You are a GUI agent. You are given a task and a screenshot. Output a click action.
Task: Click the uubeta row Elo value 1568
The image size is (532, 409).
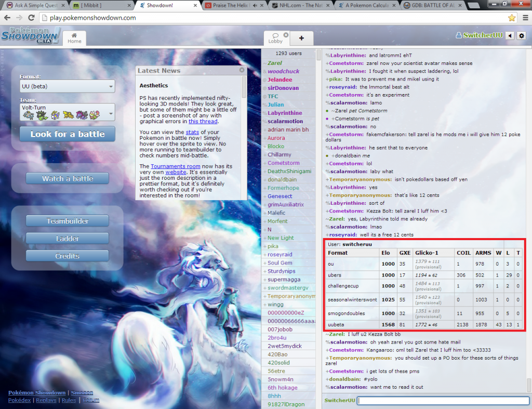(388, 325)
